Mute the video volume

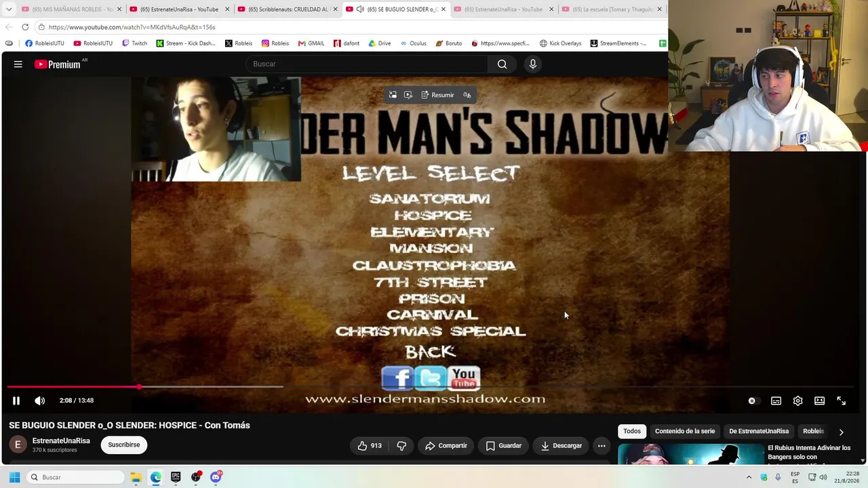coord(40,401)
